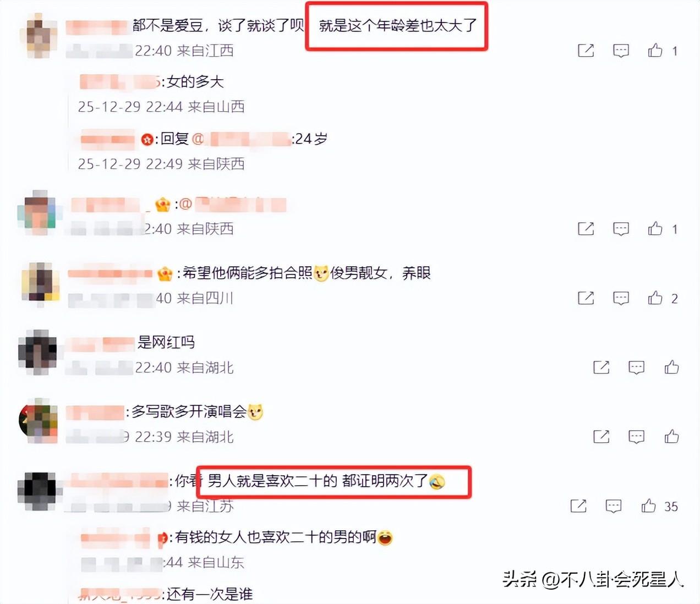Open reply box for the 陕西 mention comment

coord(621,229)
